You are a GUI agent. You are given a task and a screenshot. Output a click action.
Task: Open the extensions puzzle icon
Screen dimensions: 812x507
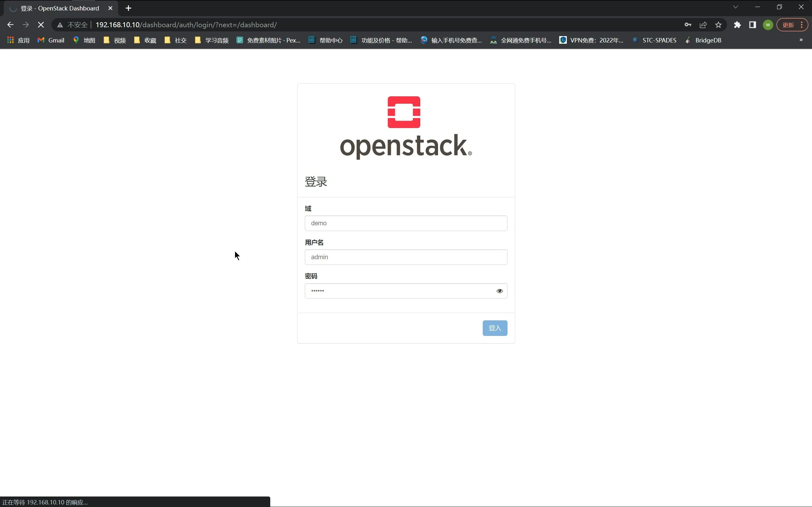pyautogui.click(x=737, y=24)
